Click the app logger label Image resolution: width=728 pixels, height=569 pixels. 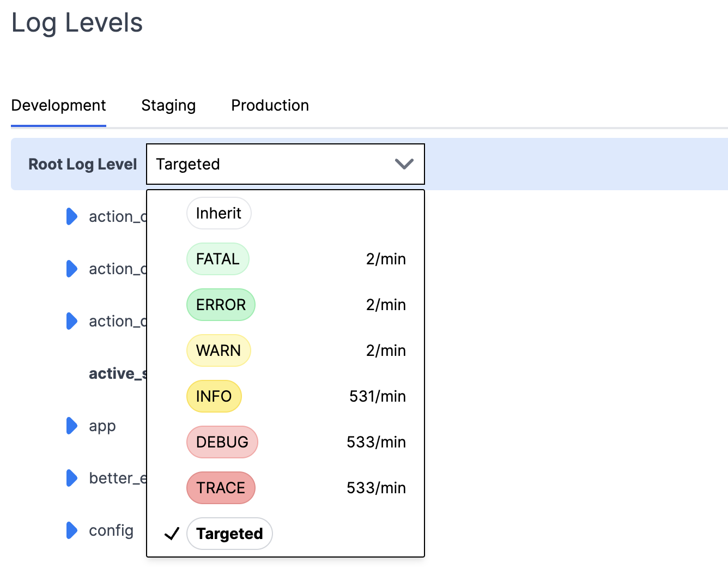(102, 426)
